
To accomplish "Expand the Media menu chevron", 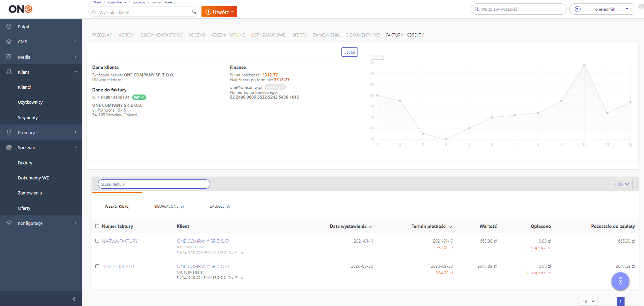I will pos(75,57).
